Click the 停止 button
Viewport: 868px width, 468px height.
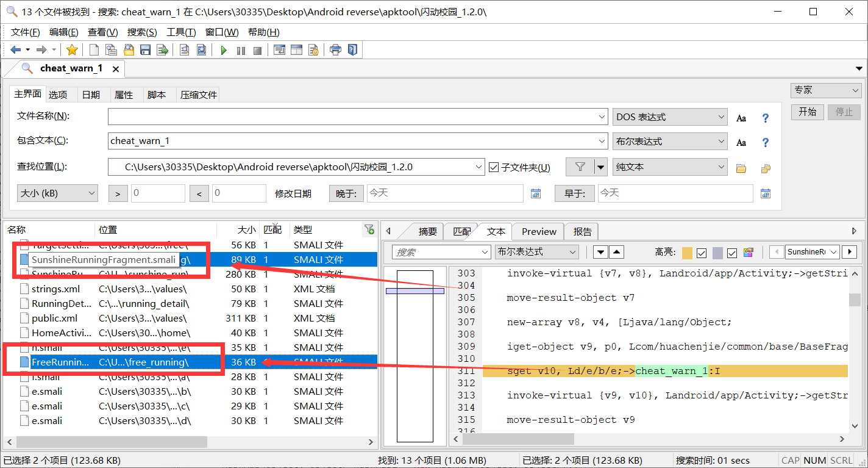coord(844,112)
